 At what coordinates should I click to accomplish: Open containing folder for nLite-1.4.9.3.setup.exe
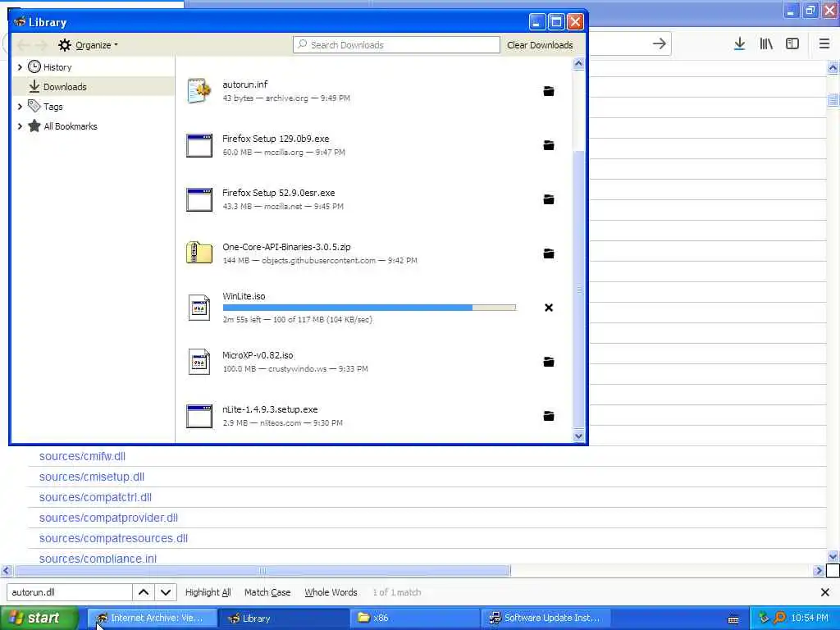549,416
